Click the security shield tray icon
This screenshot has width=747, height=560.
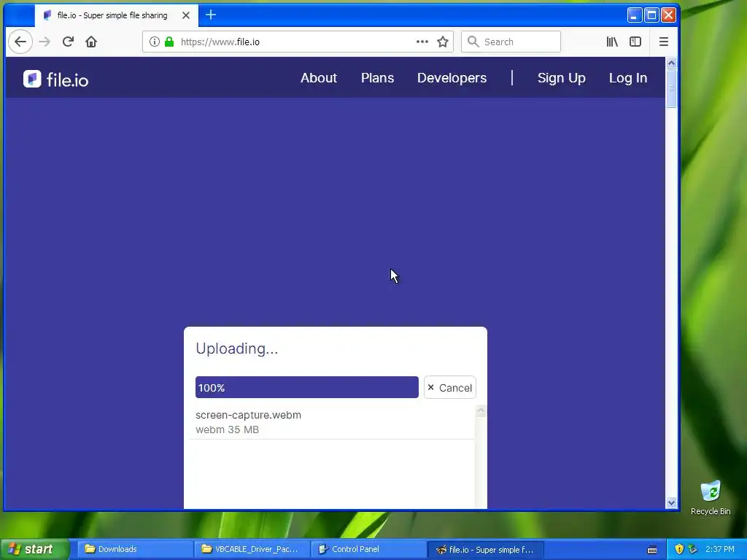click(679, 550)
